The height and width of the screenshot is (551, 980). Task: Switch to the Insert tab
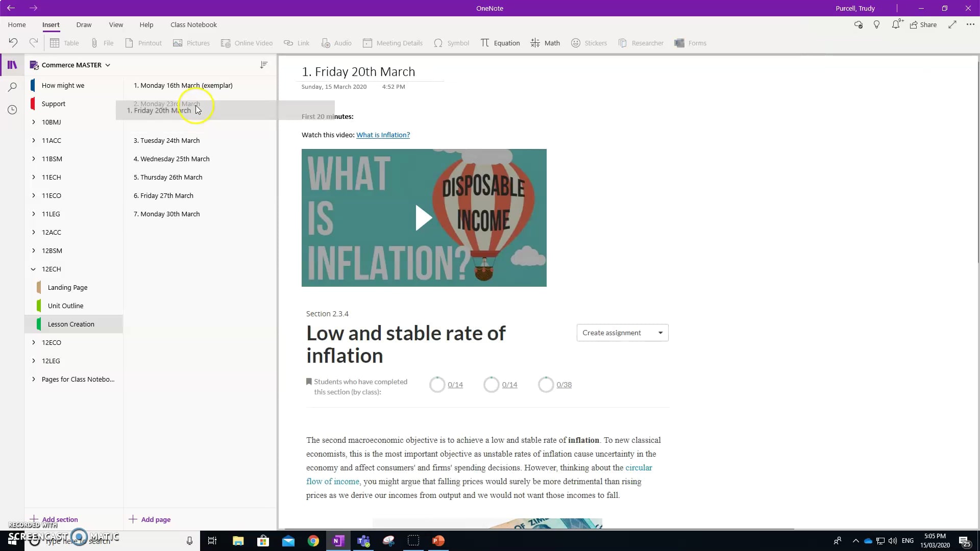point(51,24)
